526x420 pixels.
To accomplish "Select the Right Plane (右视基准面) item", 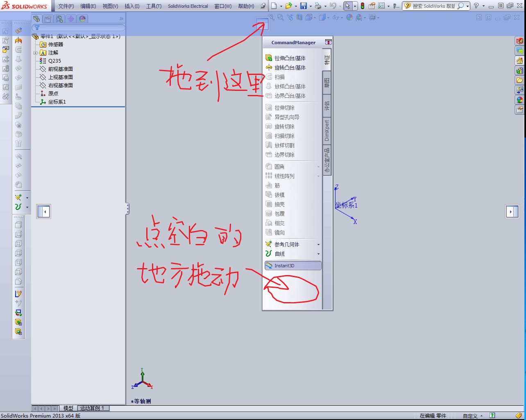I will [56, 85].
